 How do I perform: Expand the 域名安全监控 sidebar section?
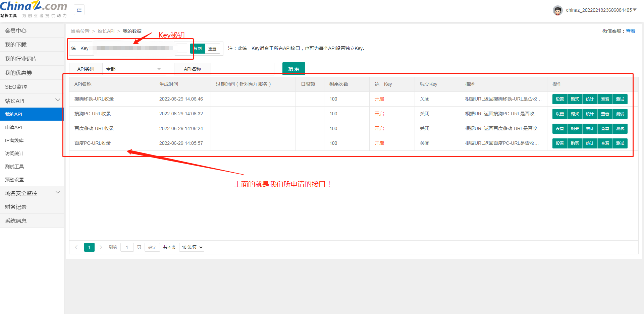coord(32,193)
